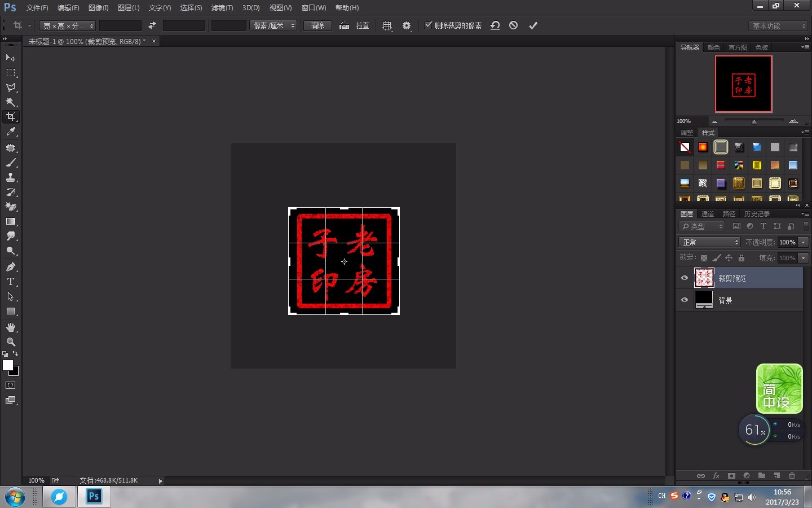Open the workspace switcher dropdown
This screenshot has width=812, height=508.
click(x=779, y=26)
